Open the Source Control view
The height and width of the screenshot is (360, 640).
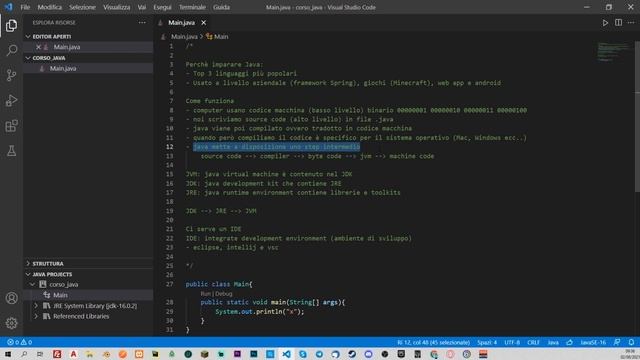(x=11, y=75)
